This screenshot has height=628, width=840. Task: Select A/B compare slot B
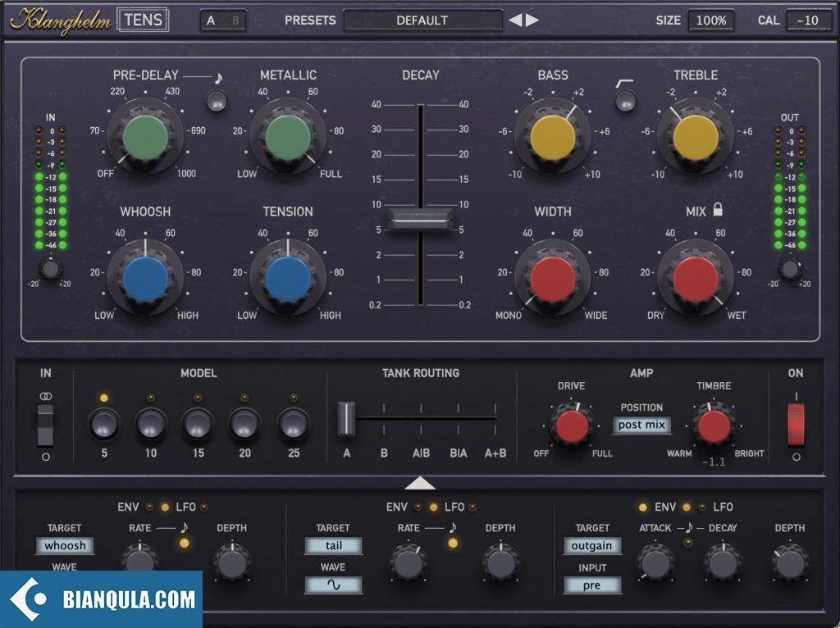point(235,20)
